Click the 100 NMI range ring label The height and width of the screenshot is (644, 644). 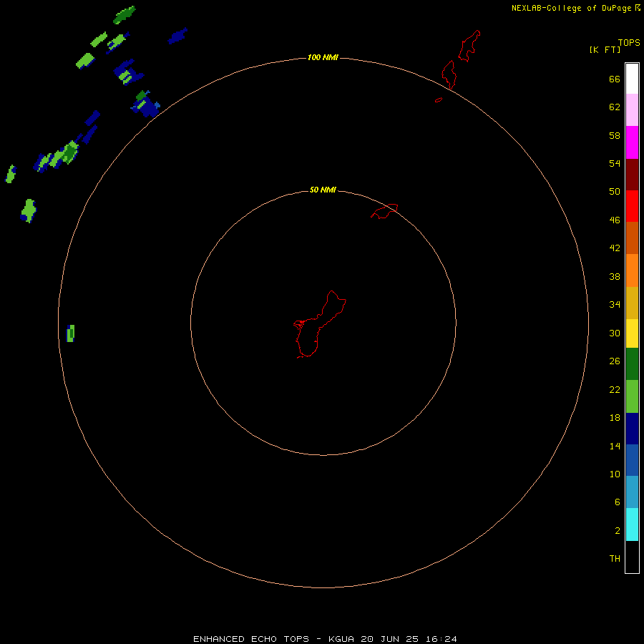pyautogui.click(x=323, y=57)
